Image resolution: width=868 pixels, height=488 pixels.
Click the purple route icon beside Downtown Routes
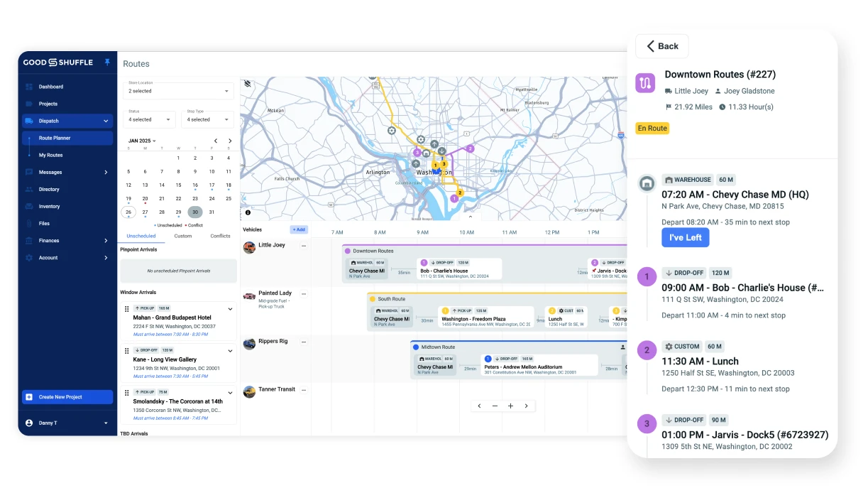click(x=645, y=83)
